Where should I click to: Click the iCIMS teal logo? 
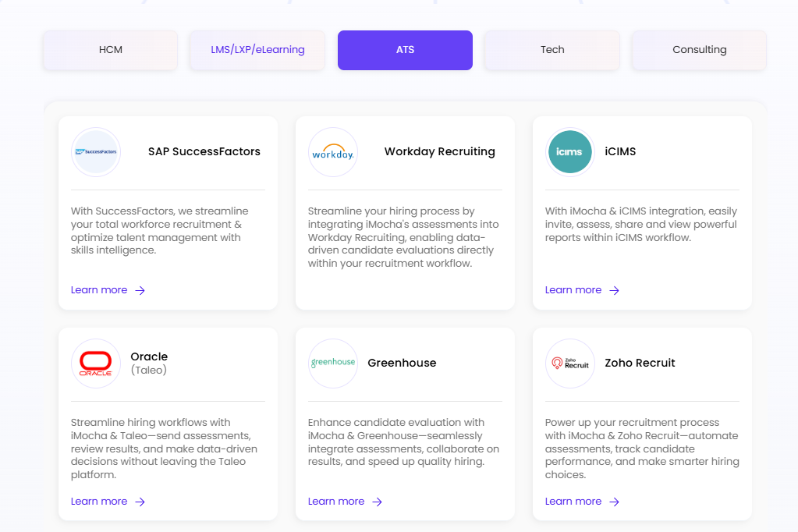coord(570,151)
